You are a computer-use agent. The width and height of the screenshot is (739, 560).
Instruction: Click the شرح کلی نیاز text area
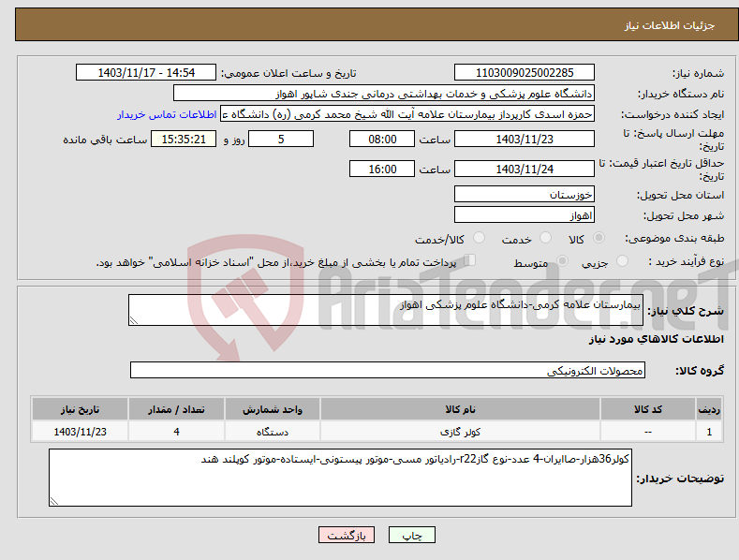pos(386,310)
